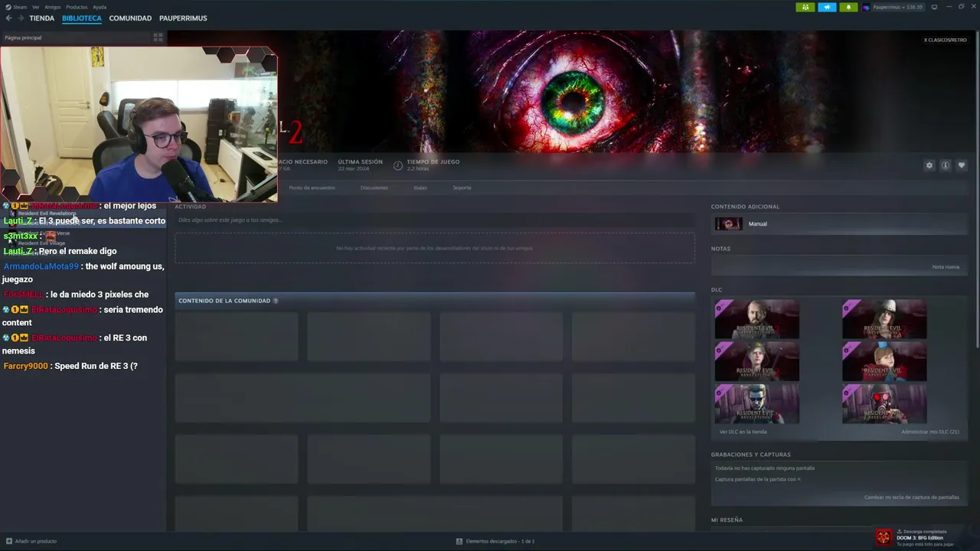Click Añadir un producto plus icon
Viewport: 980px width, 551px height.
[8, 541]
